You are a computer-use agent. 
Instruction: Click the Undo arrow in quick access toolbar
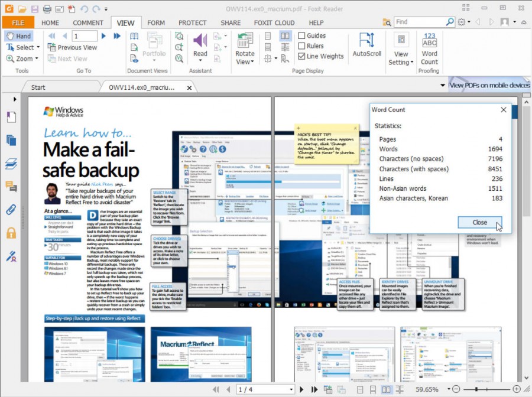[x=84, y=9]
